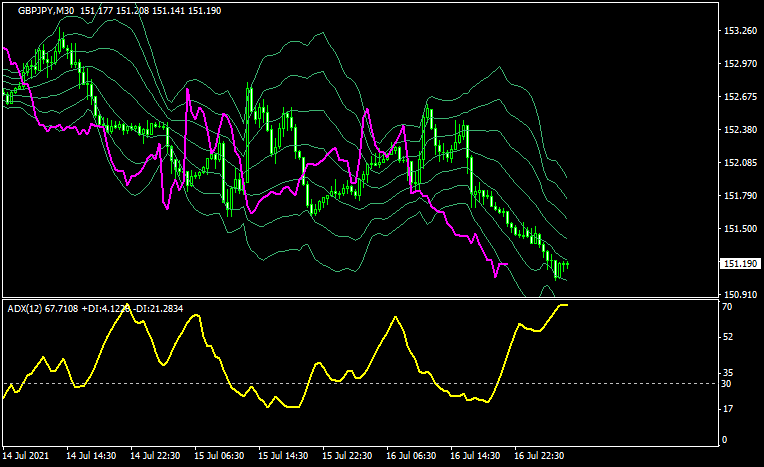Click price scale value 151.790
Image resolution: width=764 pixels, height=467 pixels.
coord(741,195)
